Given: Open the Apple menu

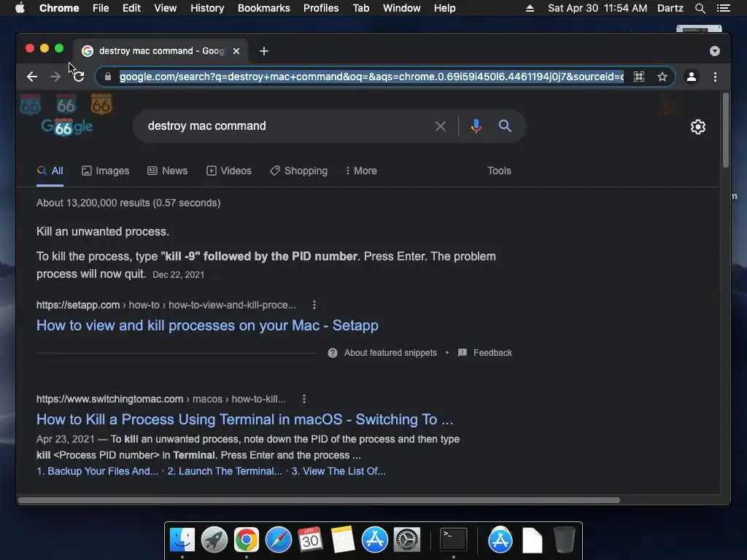Looking at the screenshot, I should tap(20, 8).
